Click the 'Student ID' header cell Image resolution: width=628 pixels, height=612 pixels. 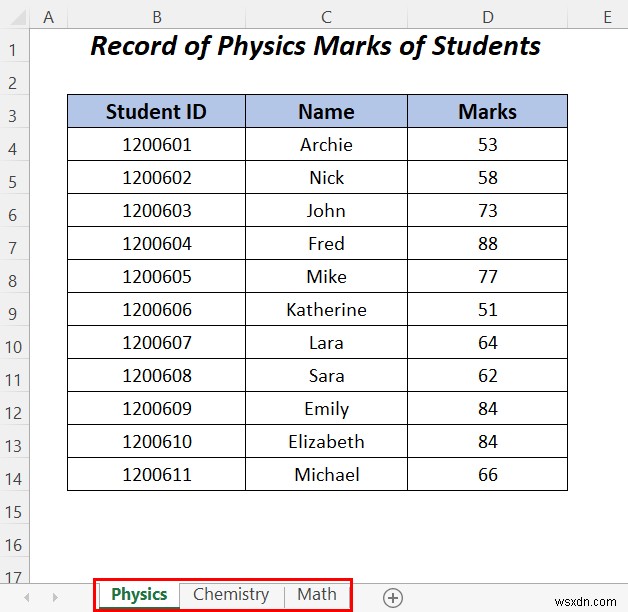pyautogui.click(x=157, y=111)
